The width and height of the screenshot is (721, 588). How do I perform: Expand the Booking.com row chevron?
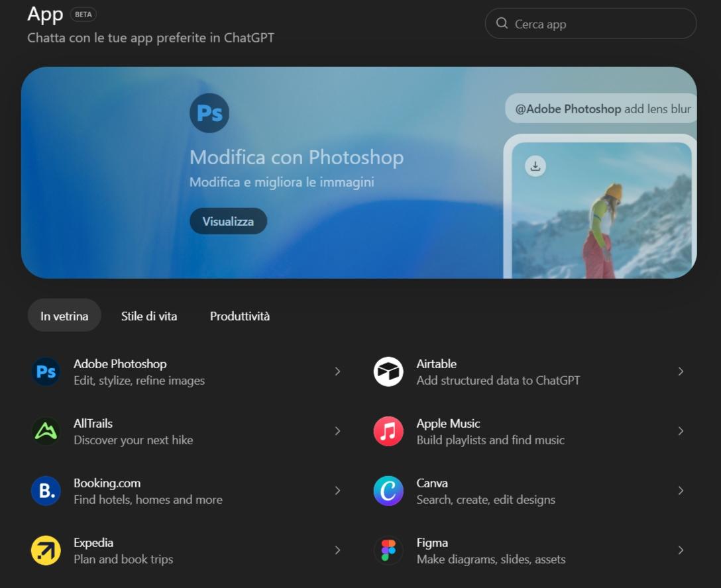tap(337, 491)
